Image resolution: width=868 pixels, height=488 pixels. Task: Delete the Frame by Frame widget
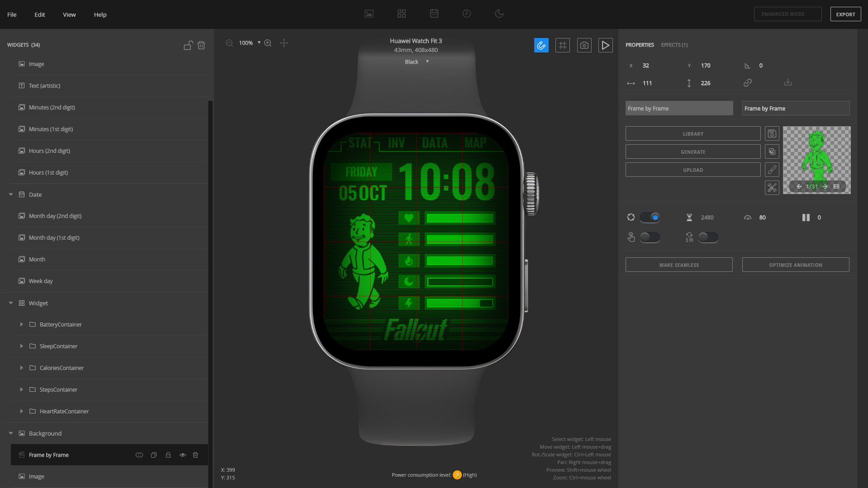(x=195, y=455)
